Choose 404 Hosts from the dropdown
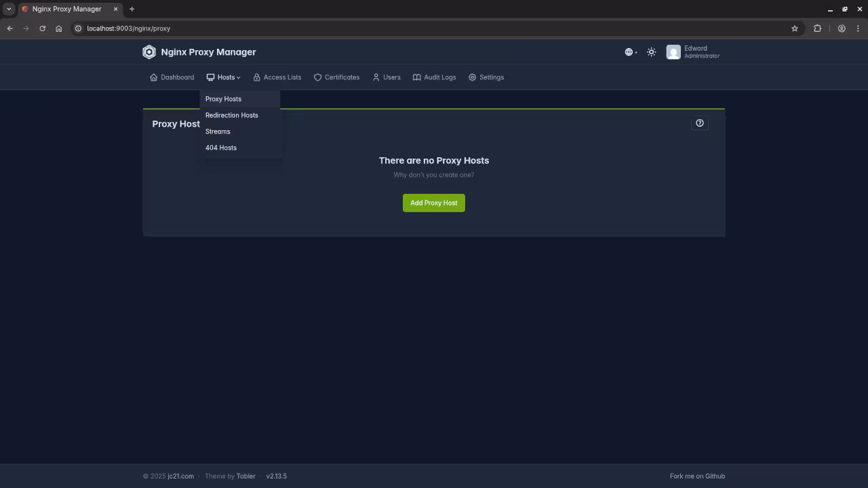 click(221, 148)
